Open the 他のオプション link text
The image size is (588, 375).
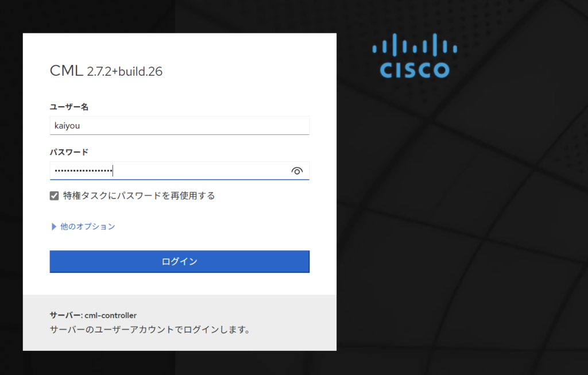point(88,226)
